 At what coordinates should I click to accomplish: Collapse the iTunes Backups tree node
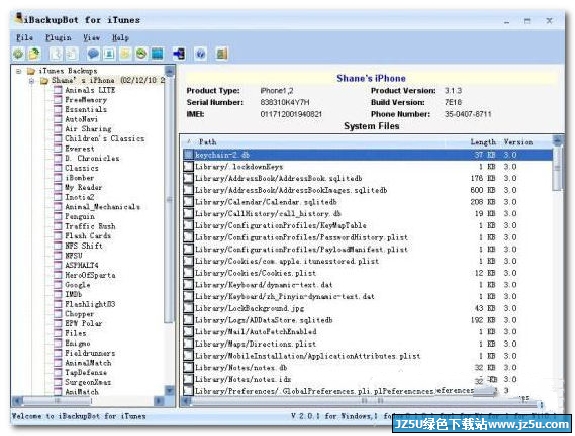click(19, 71)
